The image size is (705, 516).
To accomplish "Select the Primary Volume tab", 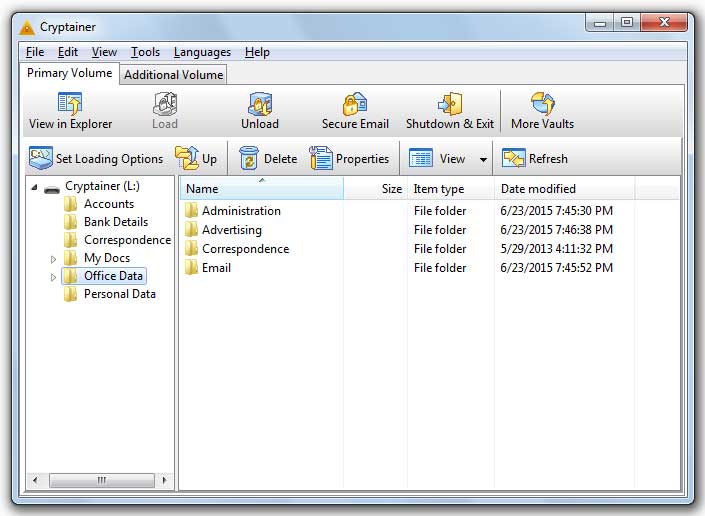I will tap(69, 73).
